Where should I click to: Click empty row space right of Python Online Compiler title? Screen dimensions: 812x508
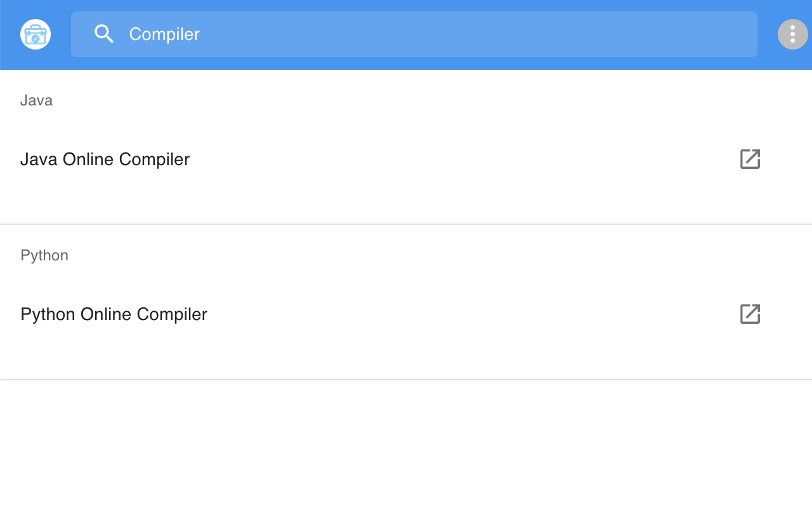pyautogui.click(x=444, y=314)
